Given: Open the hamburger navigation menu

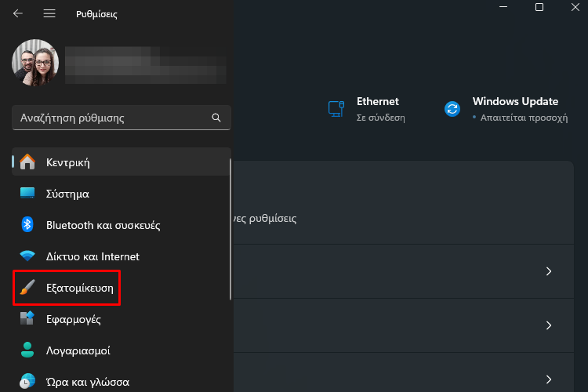Looking at the screenshot, I should click(x=49, y=14).
